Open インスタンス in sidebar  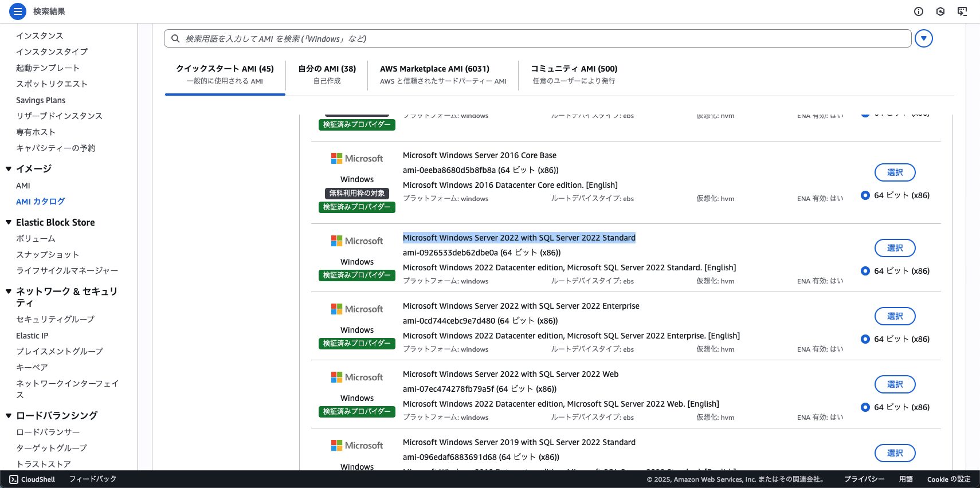[40, 36]
